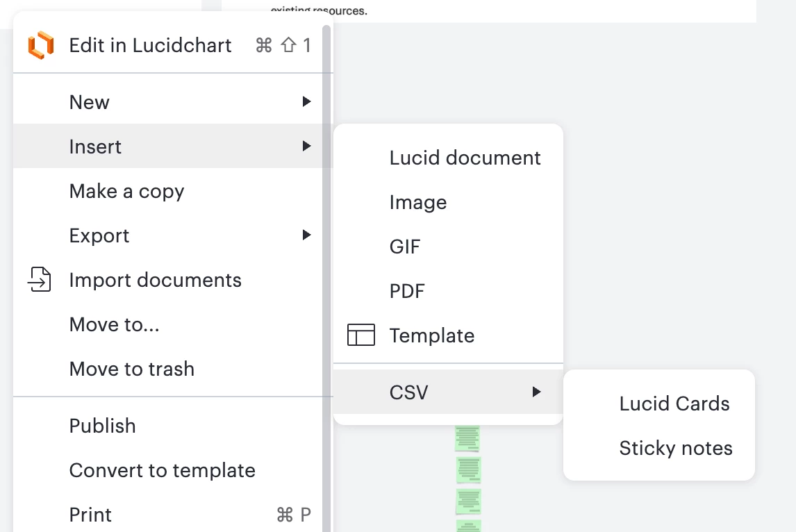The height and width of the screenshot is (532, 796).
Task: Expand the New submenu arrow
Action: click(306, 101)
